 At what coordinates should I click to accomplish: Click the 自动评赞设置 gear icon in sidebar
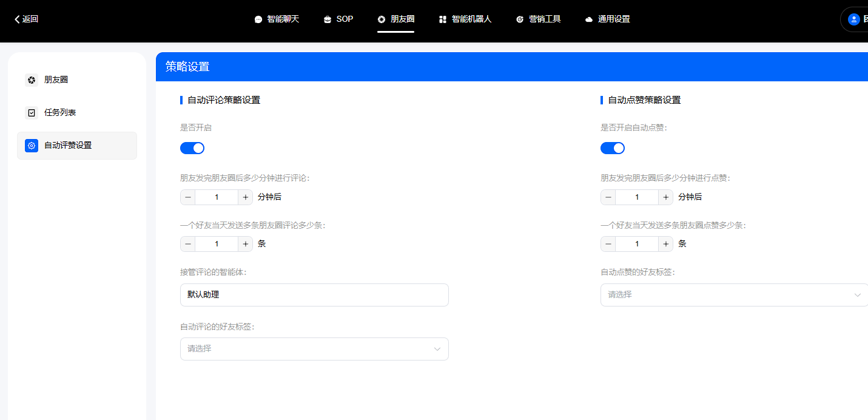[31, 145]
